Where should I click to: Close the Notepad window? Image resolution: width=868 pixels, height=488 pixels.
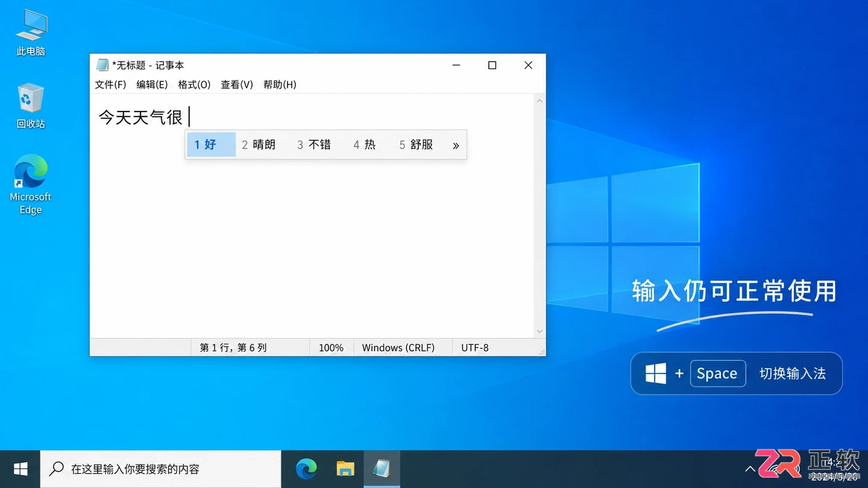tap(529, 65)
